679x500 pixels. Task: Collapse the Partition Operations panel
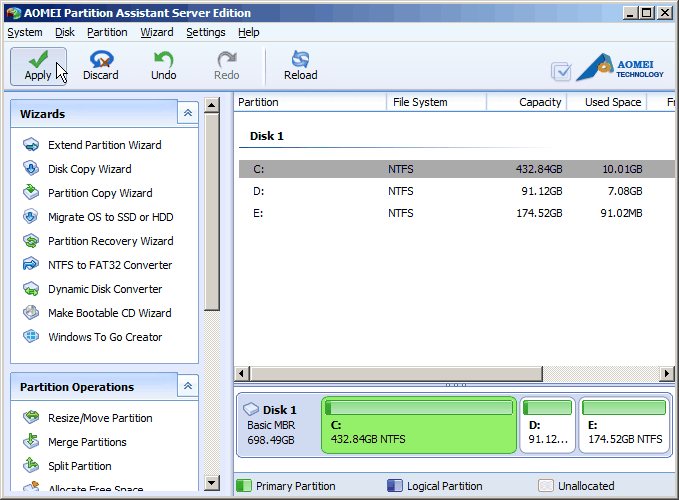pyautogui.click(x=188, y=386)
